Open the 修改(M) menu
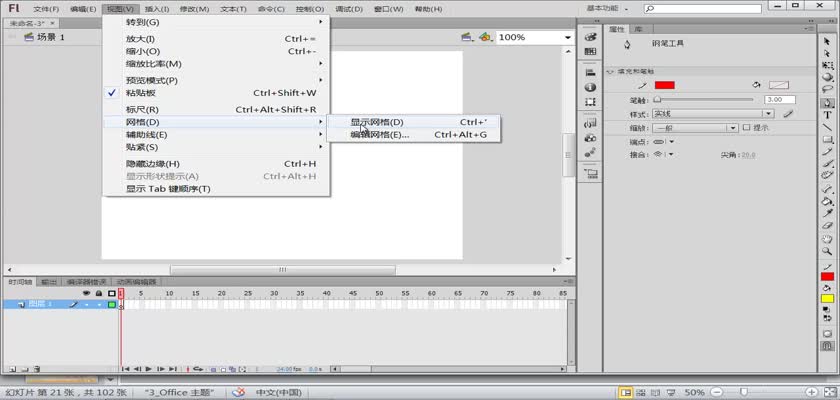The height and width of the screenshot is (400, 840). 194,9
